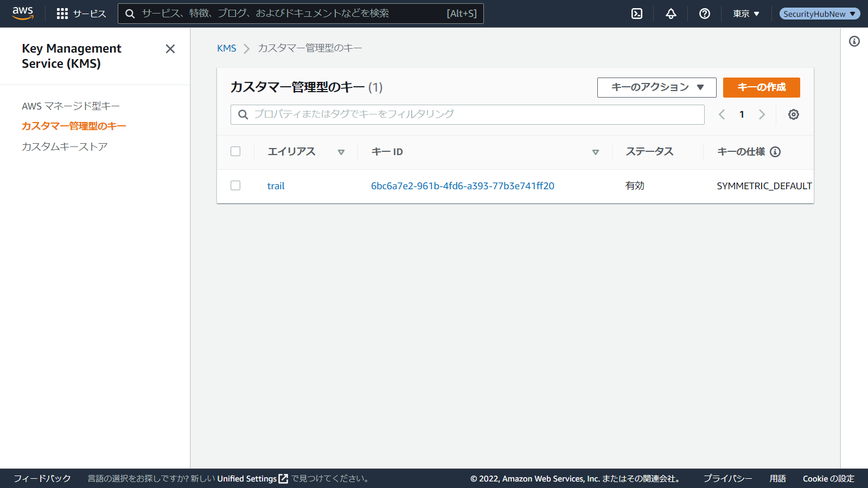Screen dimensions: 868x488
Task: Open the CloudShell terminal icon
Action: (x=637, y=14)
